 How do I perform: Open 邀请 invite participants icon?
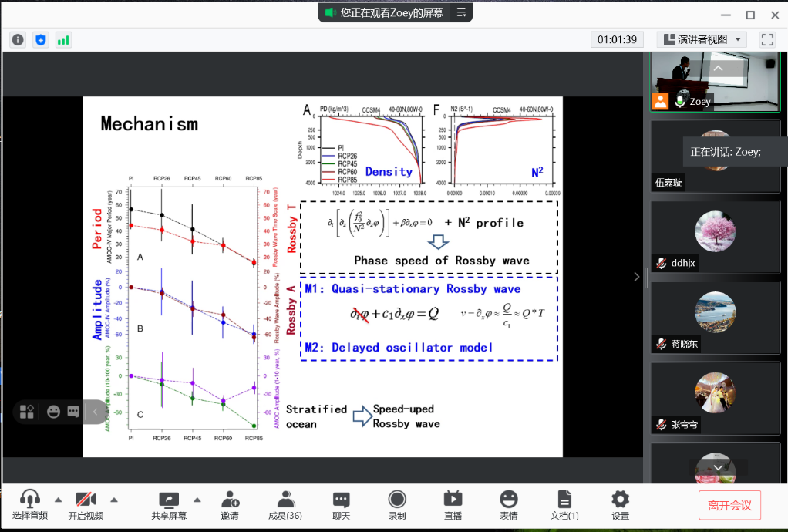point(229,505)
